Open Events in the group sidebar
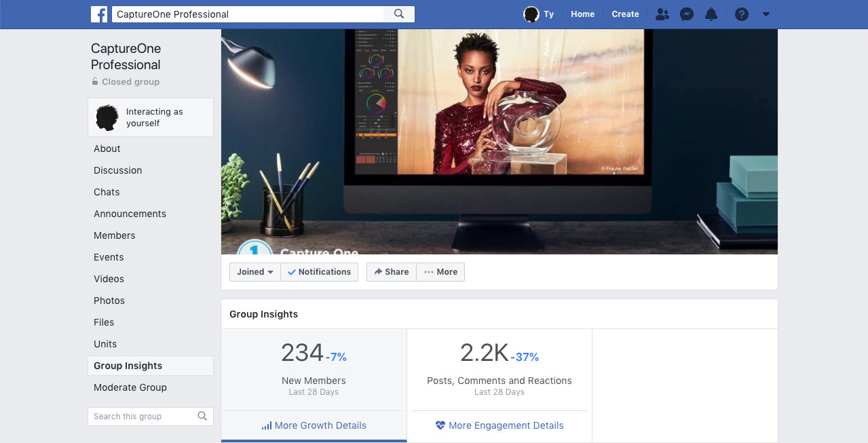868x443 pixels. tap(109, 257)
